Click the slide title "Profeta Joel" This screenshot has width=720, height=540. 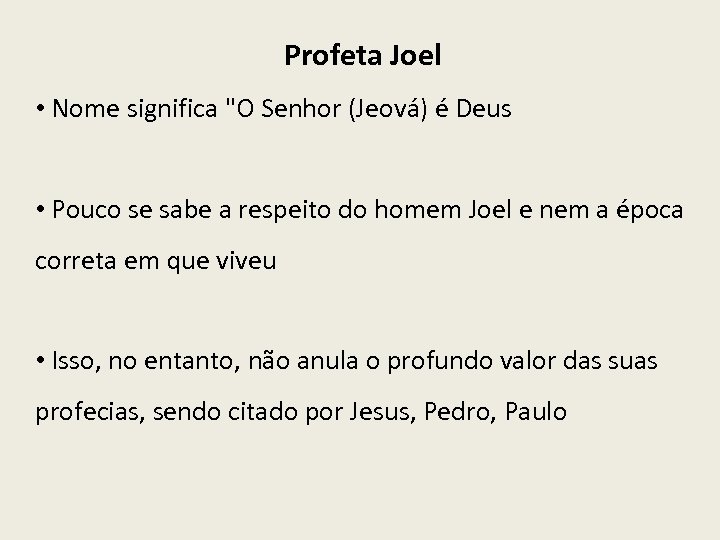tap(362, 56)
